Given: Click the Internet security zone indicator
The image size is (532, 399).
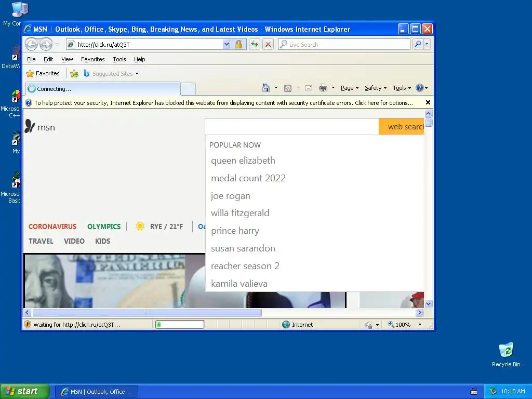Looking at the screenshot, I should coord(298,325).
